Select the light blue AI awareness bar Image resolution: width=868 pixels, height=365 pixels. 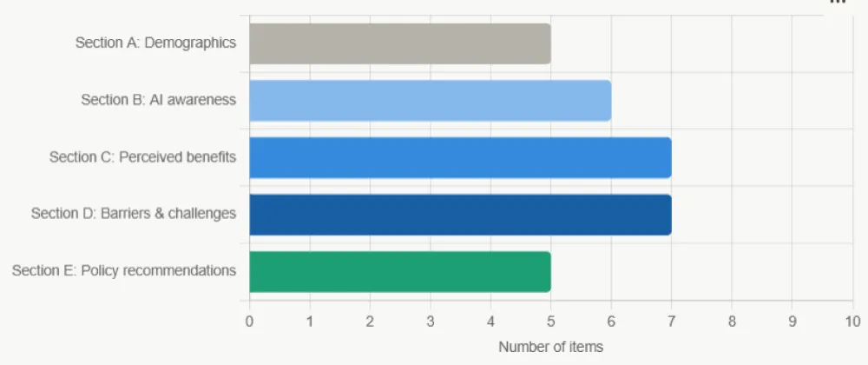coord(431,100)
